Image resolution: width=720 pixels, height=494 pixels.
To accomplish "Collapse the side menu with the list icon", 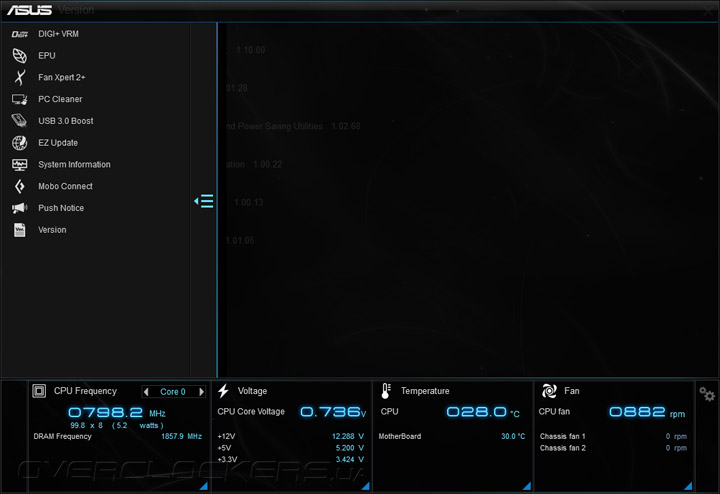I will point(203,201).
